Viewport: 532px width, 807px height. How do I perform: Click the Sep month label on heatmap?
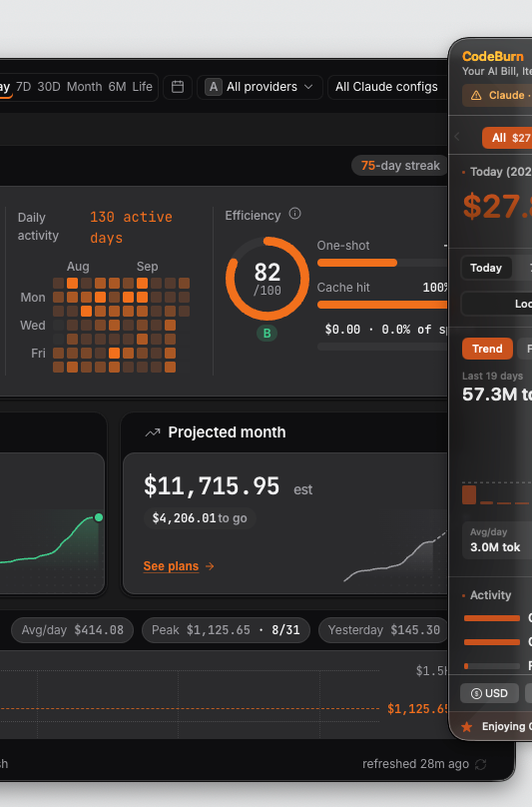(x=147, y=267)
